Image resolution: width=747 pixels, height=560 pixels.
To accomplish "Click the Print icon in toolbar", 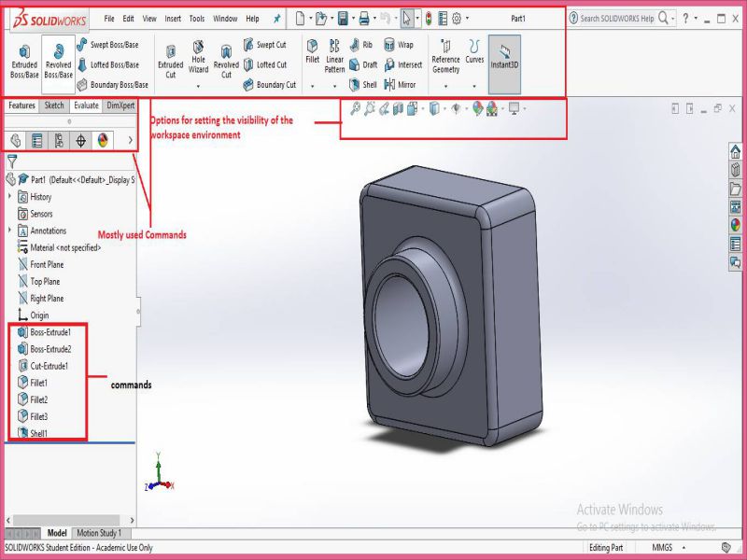I will coord(364,19).
